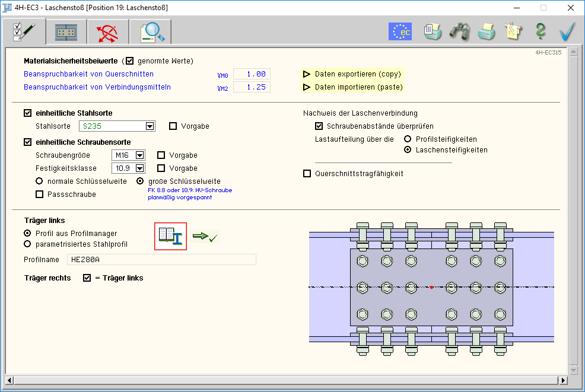The width and height of the screenshot is (585, 392).
Task: Select the Profilsteifigkeiten radio option
Action: point(408,139)
